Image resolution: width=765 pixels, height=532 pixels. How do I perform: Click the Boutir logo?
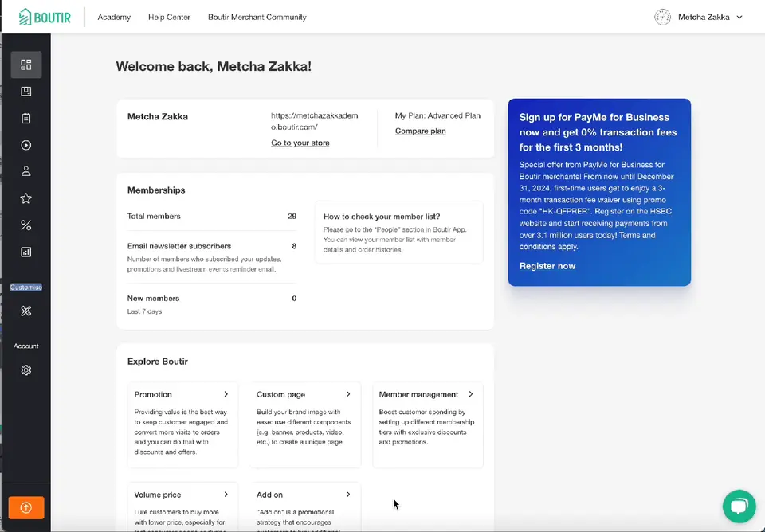point(45,17)
